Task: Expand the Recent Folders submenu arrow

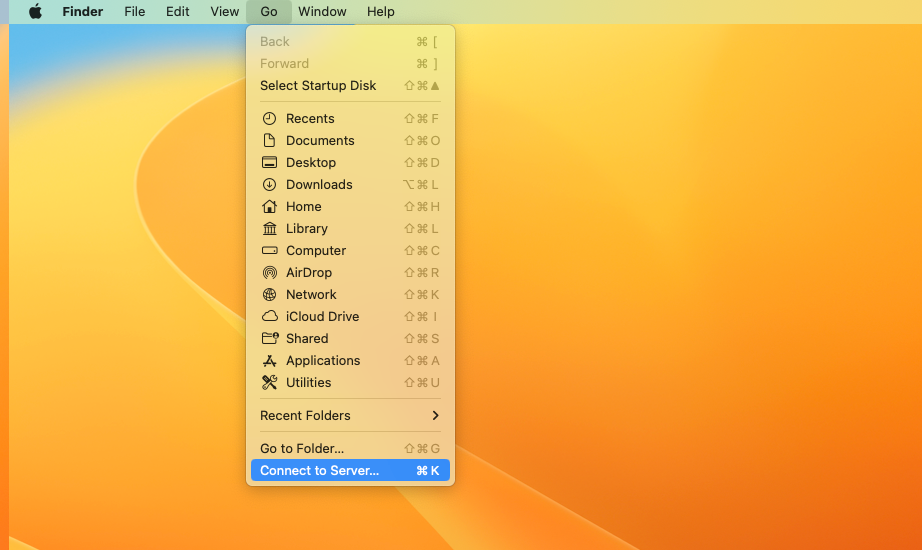Action: pyautogui.click(x=435, y=415)
